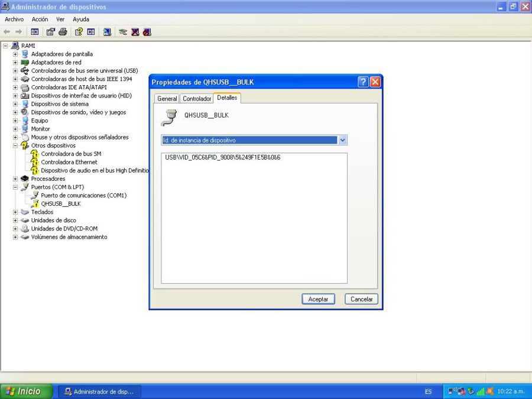The width and height of the screenshot is (532, 399).
Task: Open the Ayuda menu
Action: click(81, 20)
